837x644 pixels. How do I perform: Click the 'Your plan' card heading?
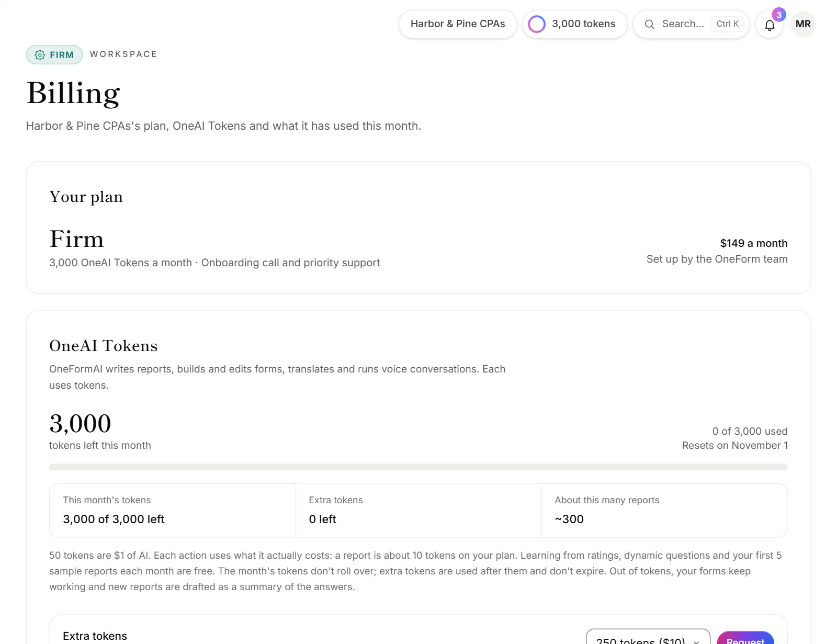86,197
